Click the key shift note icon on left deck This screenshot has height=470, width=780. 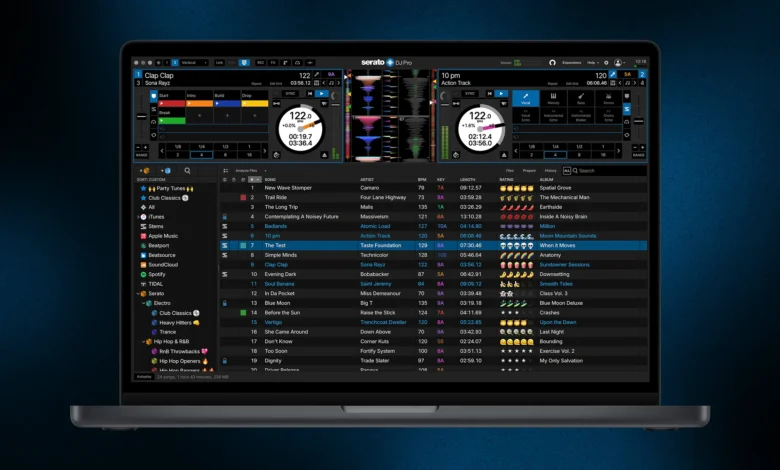pos(331,83)
